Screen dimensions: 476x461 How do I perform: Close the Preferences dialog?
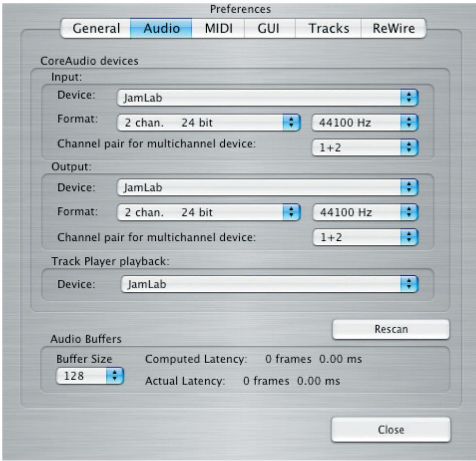(x=391, y=429)
